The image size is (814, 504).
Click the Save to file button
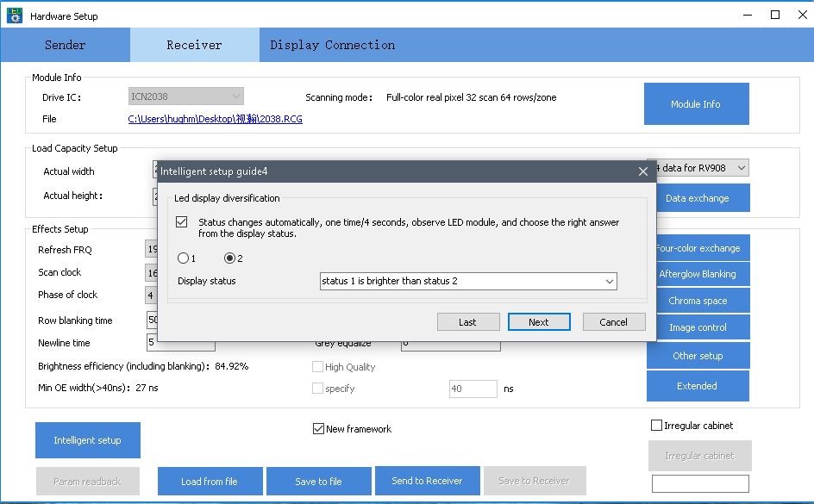[318, 481]
